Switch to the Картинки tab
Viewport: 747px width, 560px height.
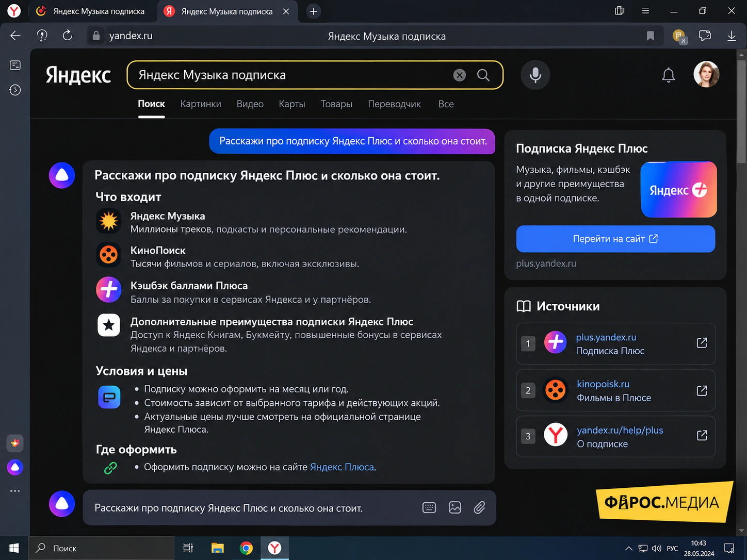coord(201,104)
